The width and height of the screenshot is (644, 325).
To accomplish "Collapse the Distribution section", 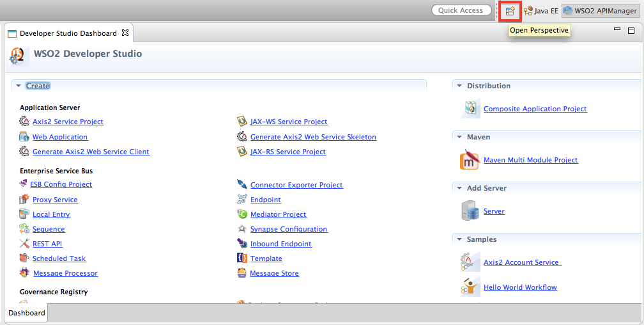I will click(459, 86).
